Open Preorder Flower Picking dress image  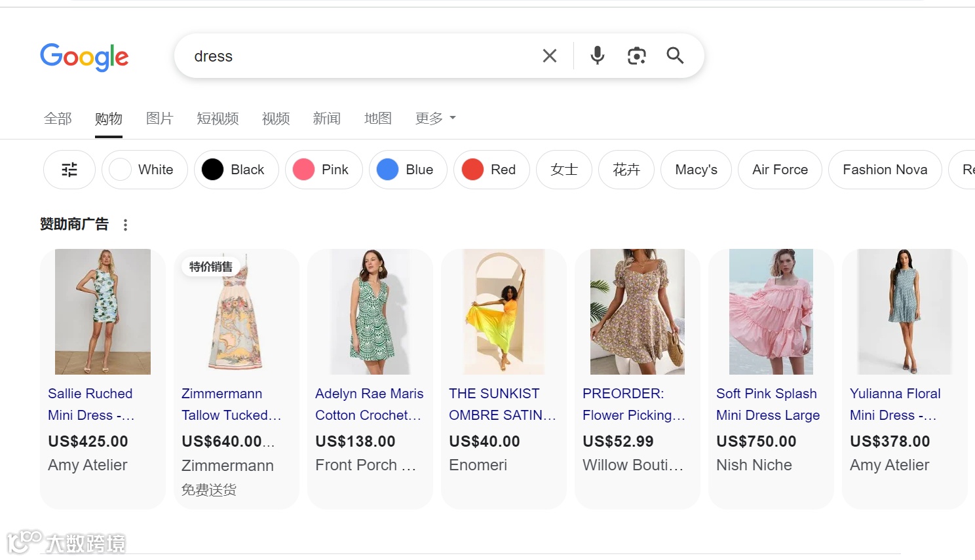638,312
